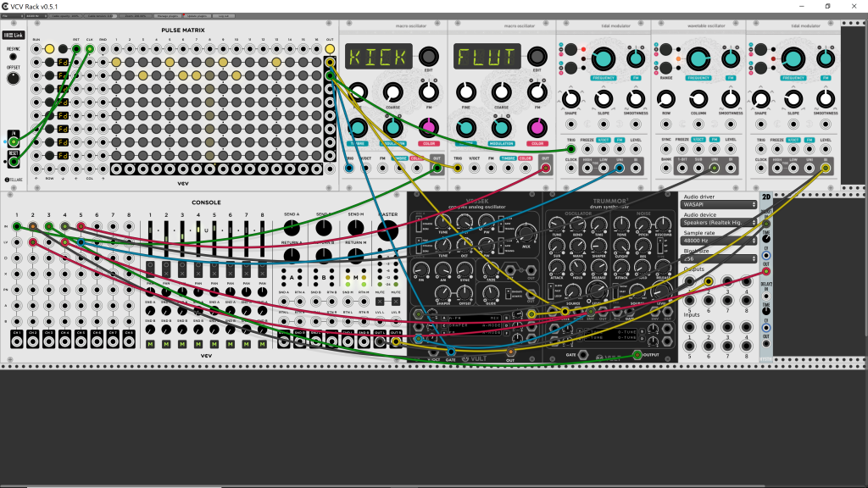Click the OFFSET knob on Link module
868x488 pixels.
coord(13,78)
